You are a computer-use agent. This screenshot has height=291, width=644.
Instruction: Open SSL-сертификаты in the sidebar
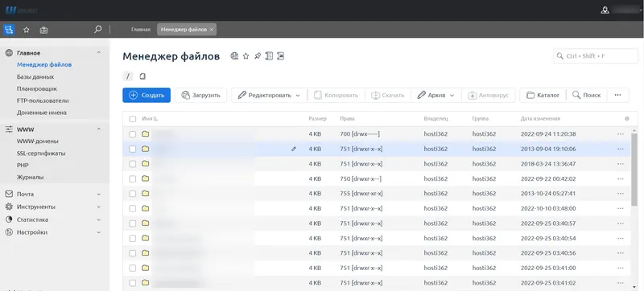tap(41, 154)
